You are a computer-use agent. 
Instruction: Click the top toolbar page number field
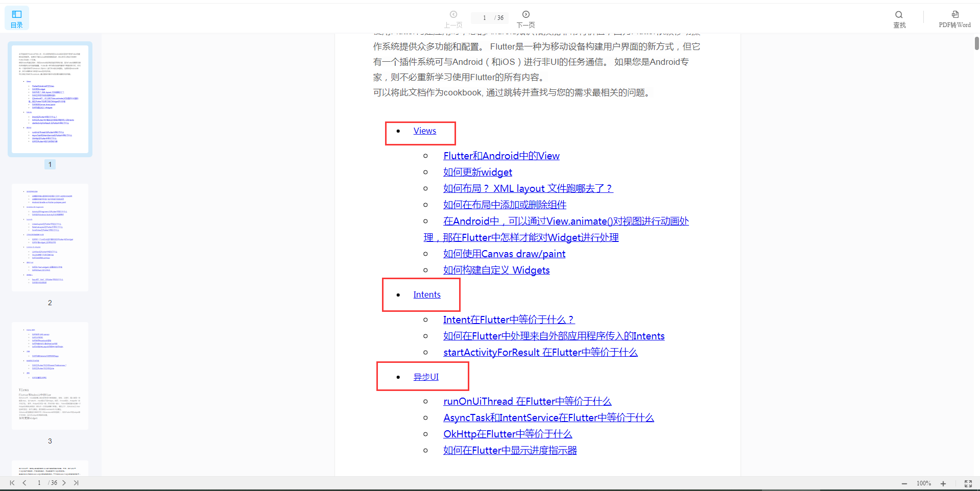[484, 18]
